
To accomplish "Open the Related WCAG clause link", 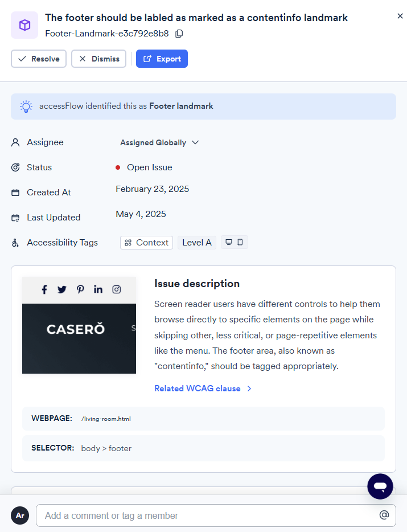I will (198, 388).
